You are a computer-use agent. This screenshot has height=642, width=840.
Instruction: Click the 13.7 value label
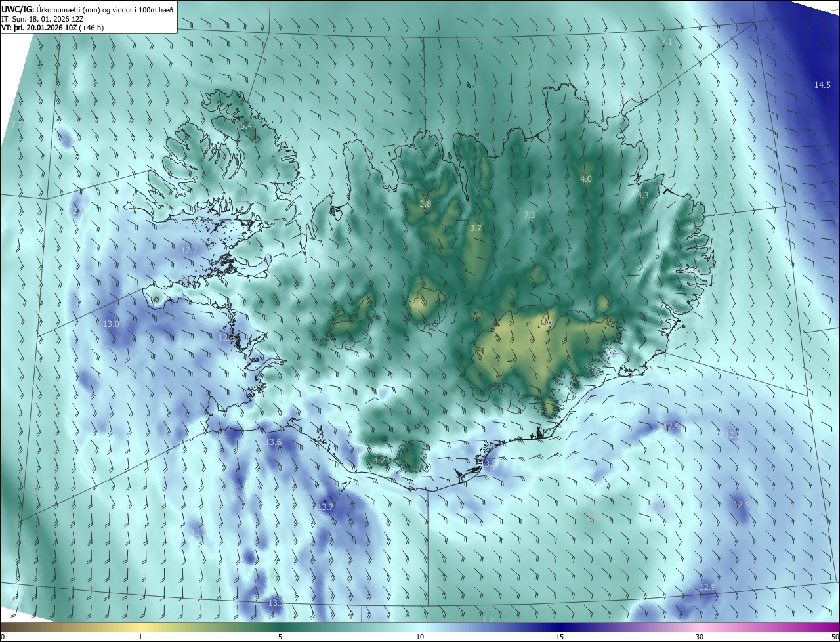pyautogui.click(x=326, y=507)
